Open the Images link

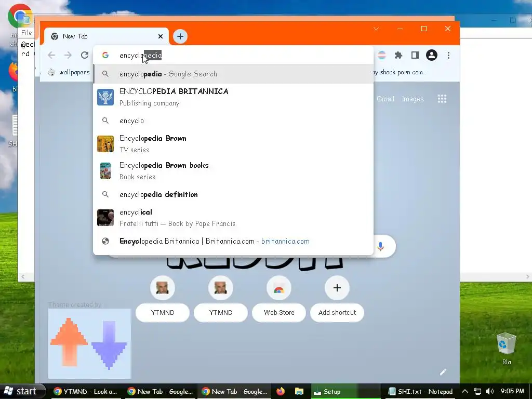pos(413,99)
